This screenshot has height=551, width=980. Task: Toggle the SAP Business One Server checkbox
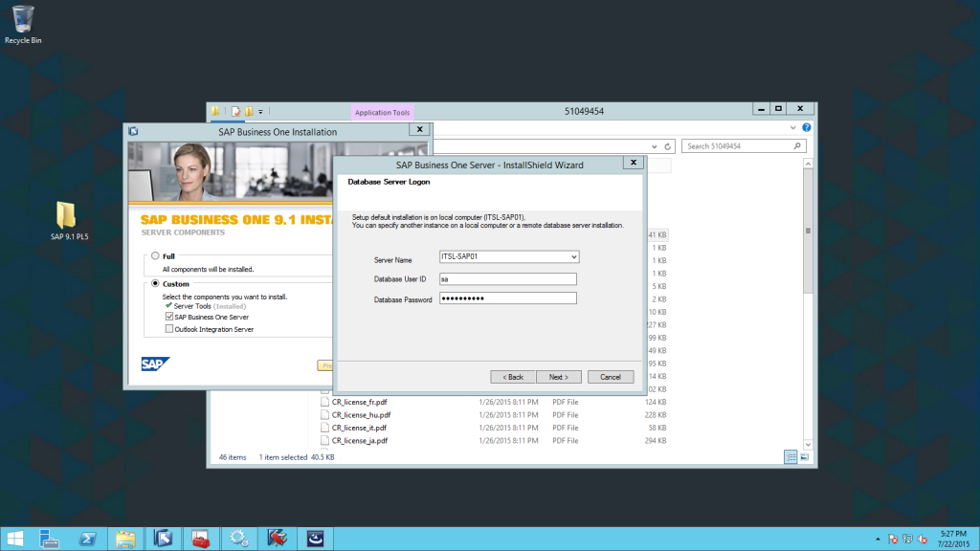tap(168, 317)
